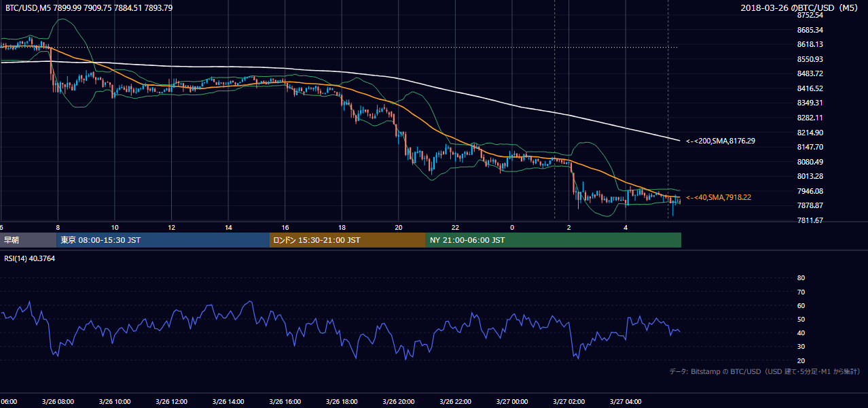This screenshot has width=868, height=408.
Task: Click the 3/26 22:00 time axis label
Action: (455, 402)
